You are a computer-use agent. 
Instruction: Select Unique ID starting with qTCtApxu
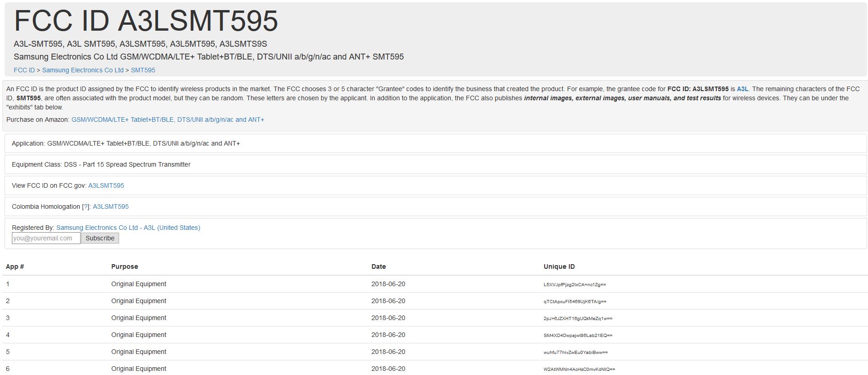[574, 301]
